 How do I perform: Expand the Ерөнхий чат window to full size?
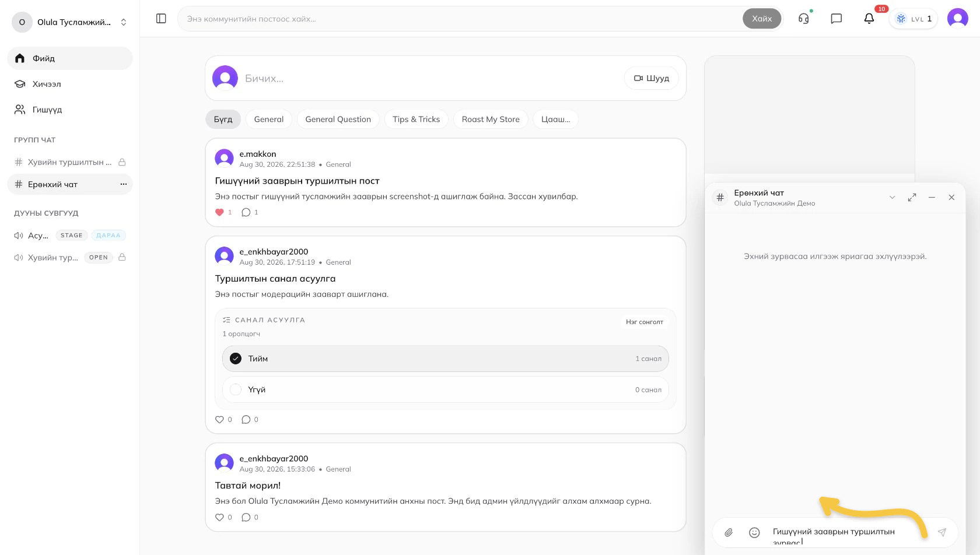tap(912, 198)
